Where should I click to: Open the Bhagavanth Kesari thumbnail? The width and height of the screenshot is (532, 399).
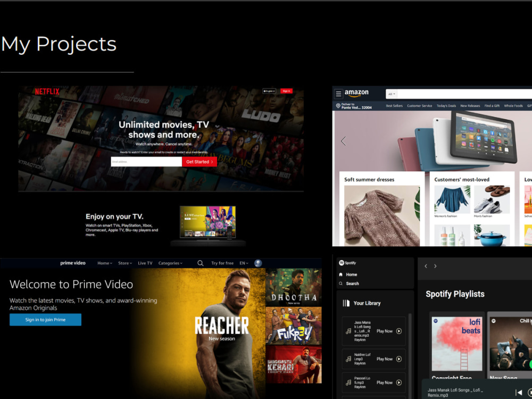294,364
